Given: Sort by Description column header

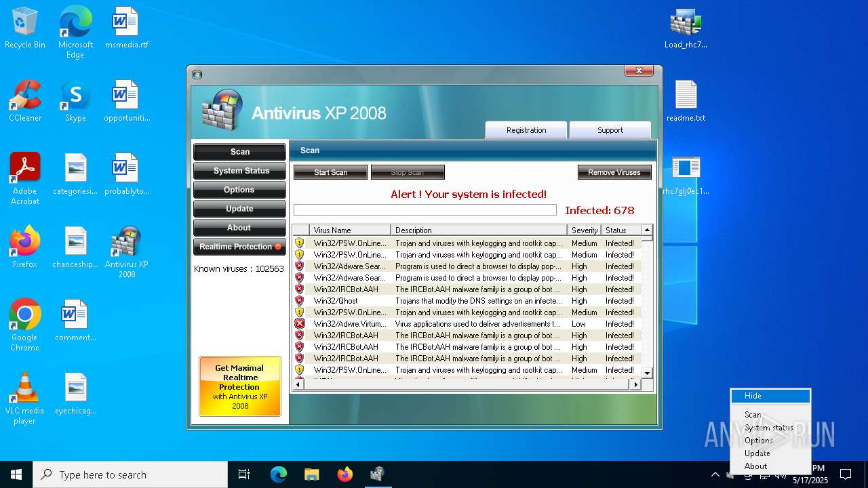Looking at the screenshot, I should tap(479, 230).
